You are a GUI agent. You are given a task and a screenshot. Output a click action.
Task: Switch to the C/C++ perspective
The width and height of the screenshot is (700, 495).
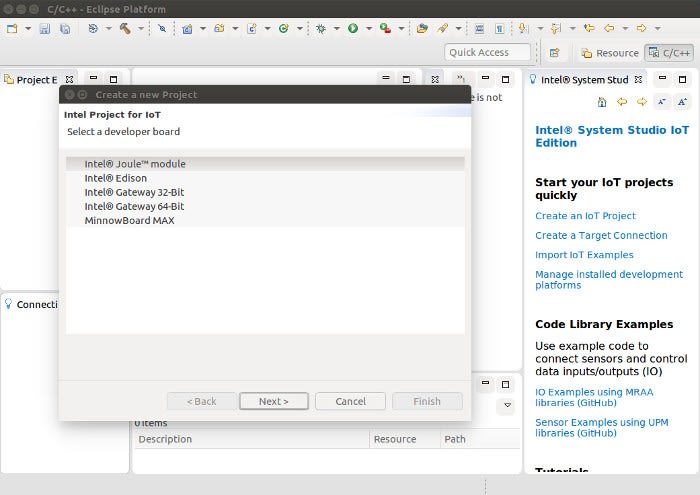pyautogui.click(x=669, y=53)
